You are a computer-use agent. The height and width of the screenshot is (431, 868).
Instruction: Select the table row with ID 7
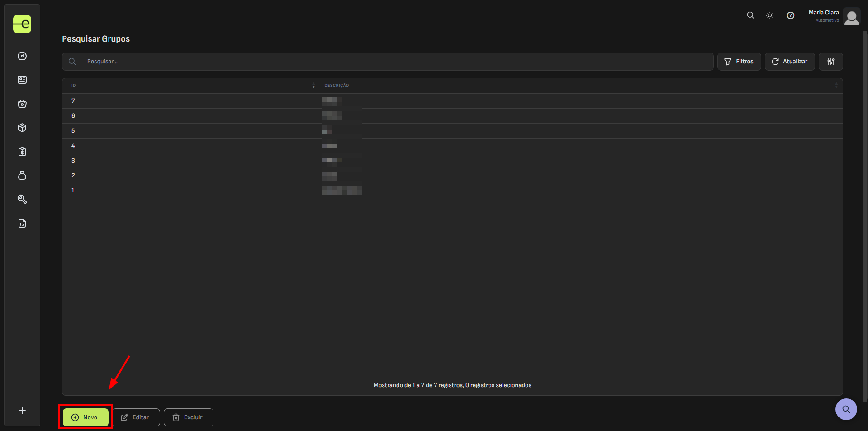(452, 101)
